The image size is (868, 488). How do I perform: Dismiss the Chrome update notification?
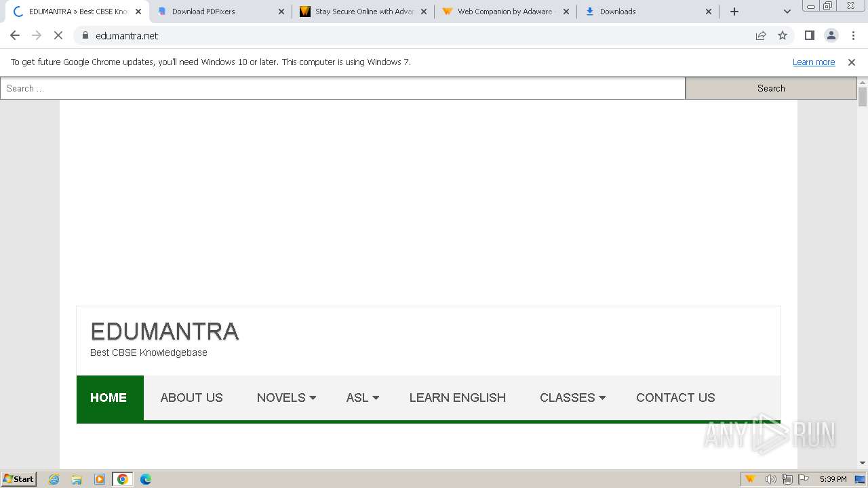pos(852,62)
